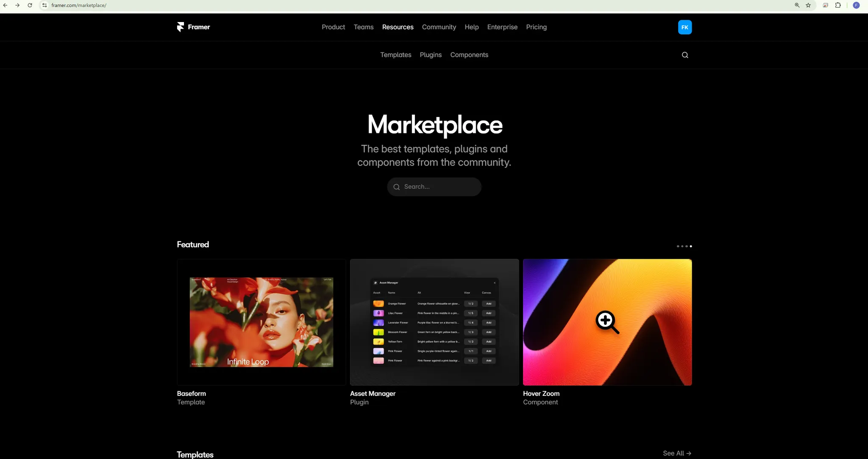
Task: Open the Resources menu
Action: click(x=398, y=27)
